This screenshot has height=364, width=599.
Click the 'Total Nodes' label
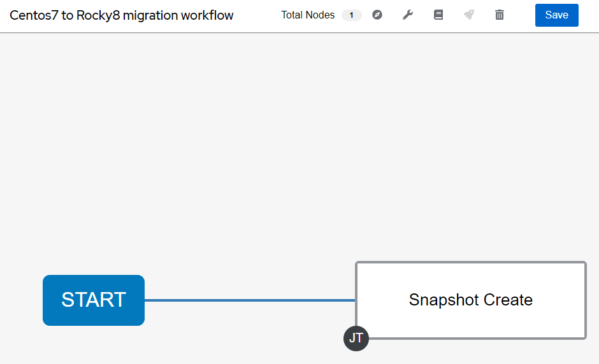(x=308, y=15)
